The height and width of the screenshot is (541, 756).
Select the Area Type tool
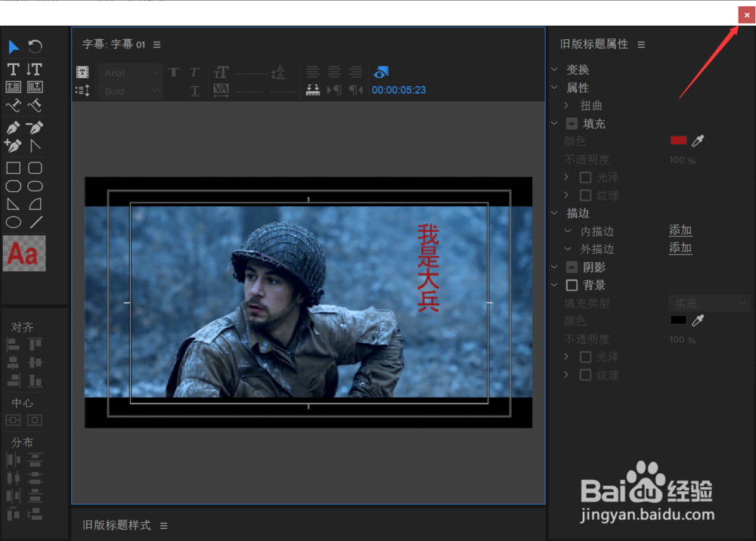14,87
